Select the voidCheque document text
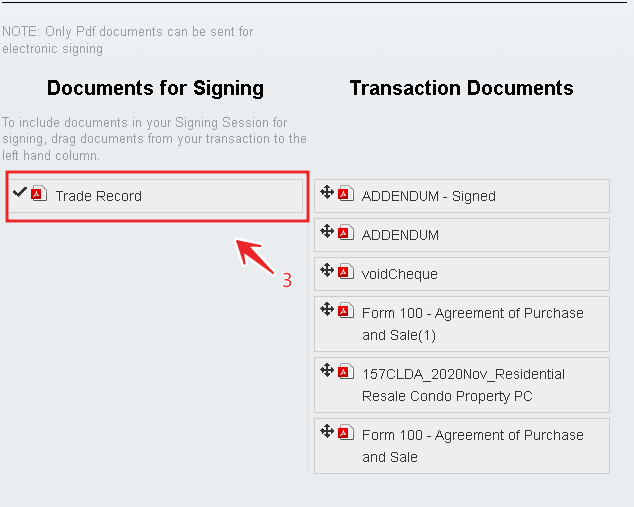 pyautogui.click(x=400, y=274)
